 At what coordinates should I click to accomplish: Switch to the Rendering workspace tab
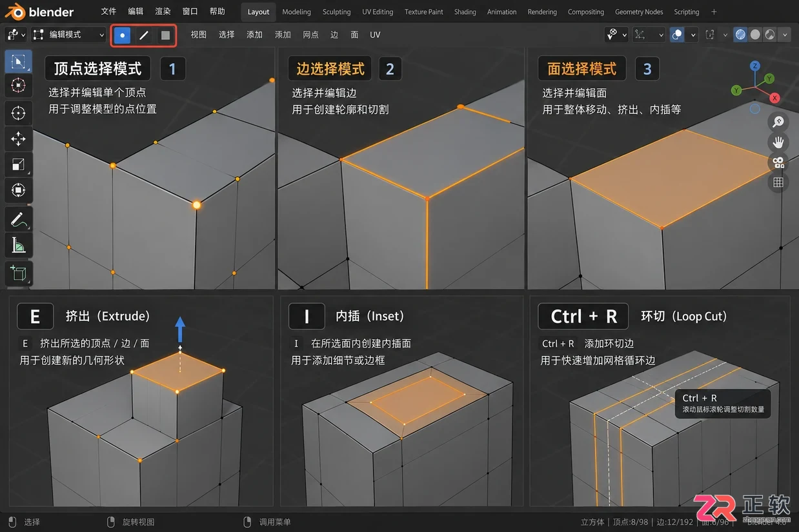[x=542, y=12]
